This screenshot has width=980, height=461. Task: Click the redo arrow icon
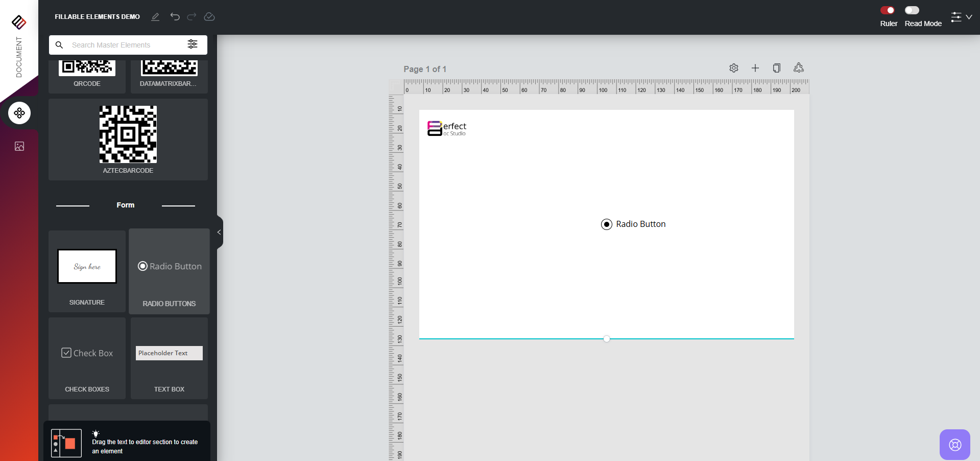click(x=192, y=17)
